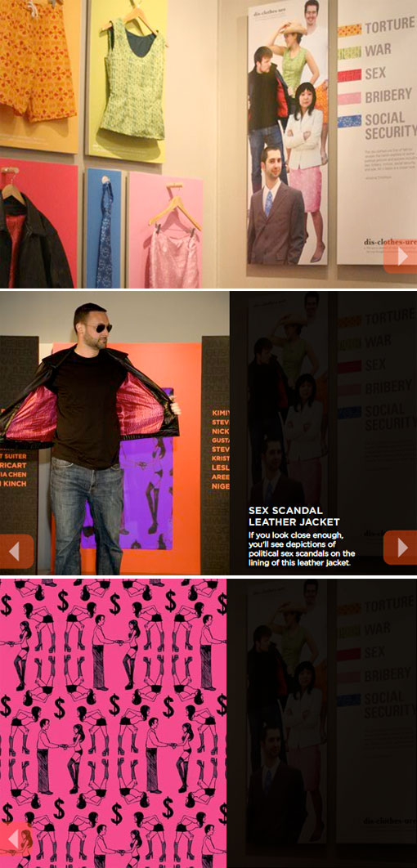Click the previous arrow beside the jeans-wearing man

[16, 551]
